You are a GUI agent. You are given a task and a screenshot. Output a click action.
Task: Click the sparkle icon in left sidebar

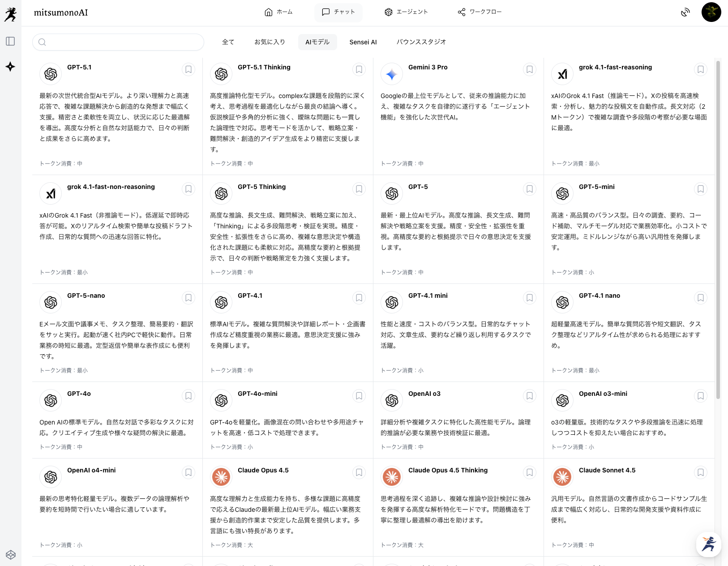10,67
